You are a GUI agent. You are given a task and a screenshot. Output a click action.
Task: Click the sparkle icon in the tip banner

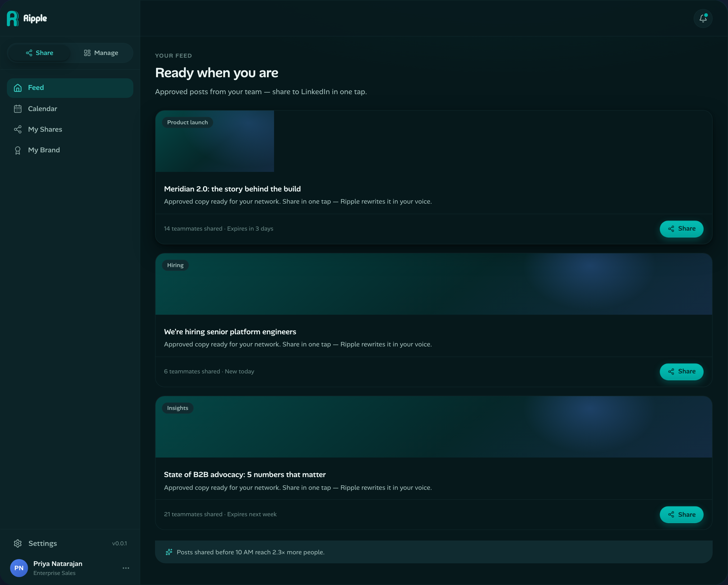(x=169, y=552)
